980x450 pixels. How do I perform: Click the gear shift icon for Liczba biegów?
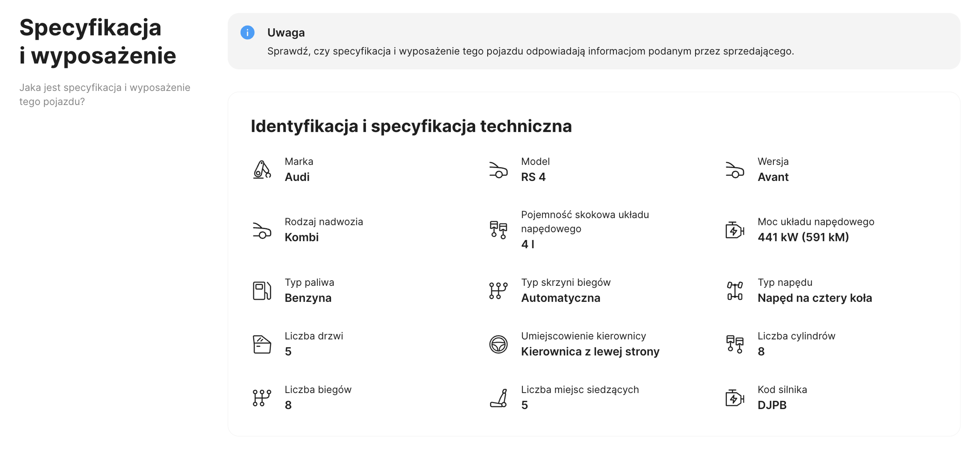pyautogui.click(x=262, y=398)
